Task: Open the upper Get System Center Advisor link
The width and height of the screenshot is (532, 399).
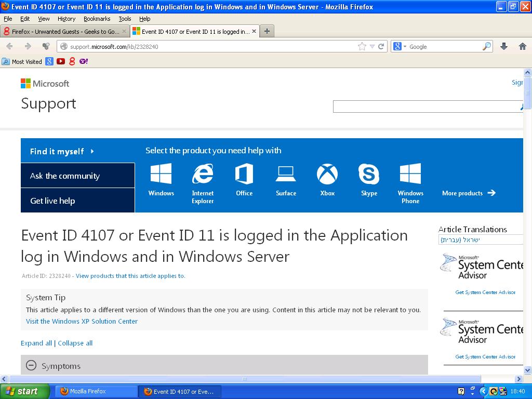Action: point(485,292)
